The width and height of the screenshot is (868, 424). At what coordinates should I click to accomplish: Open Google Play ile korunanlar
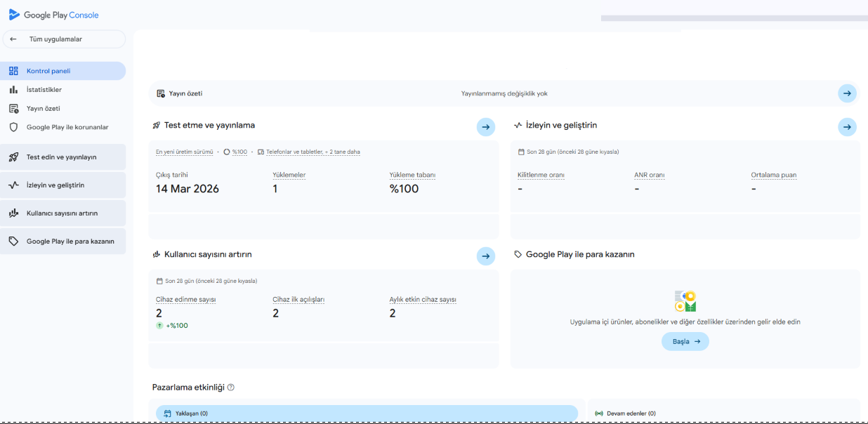click(x=63, y=128)
